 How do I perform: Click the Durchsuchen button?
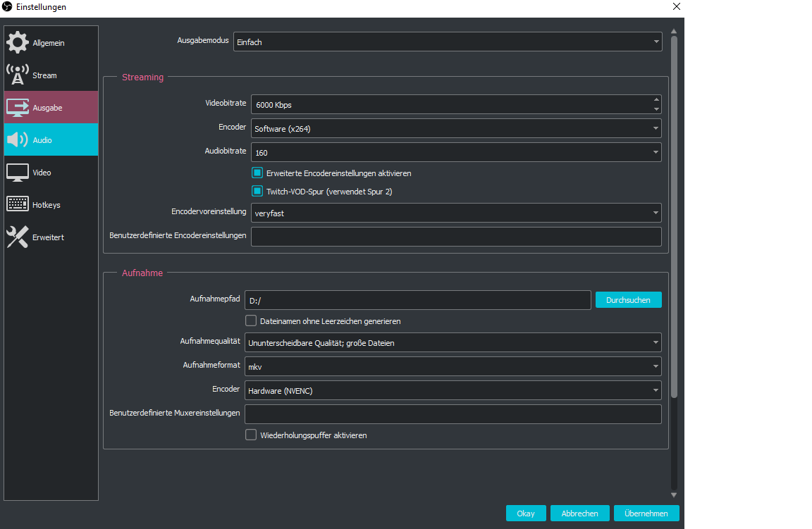[628, 299]
